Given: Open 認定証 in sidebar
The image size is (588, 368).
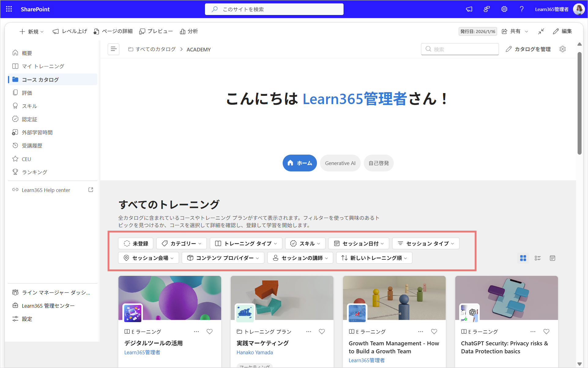Looking at the screenshot, I should coord(53,119).
